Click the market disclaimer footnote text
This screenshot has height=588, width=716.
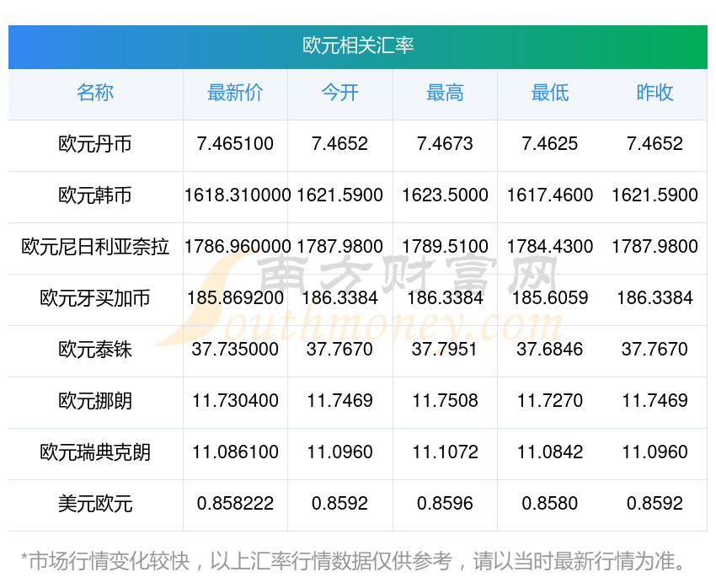pyautogui.click(x=353, y=561)
